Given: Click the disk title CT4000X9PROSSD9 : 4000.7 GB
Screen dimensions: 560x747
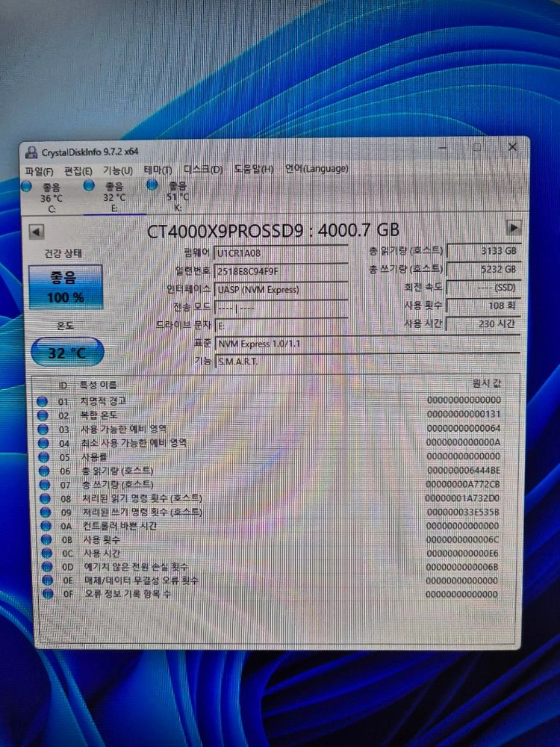Looking at the screenshot, I should 273,231.
